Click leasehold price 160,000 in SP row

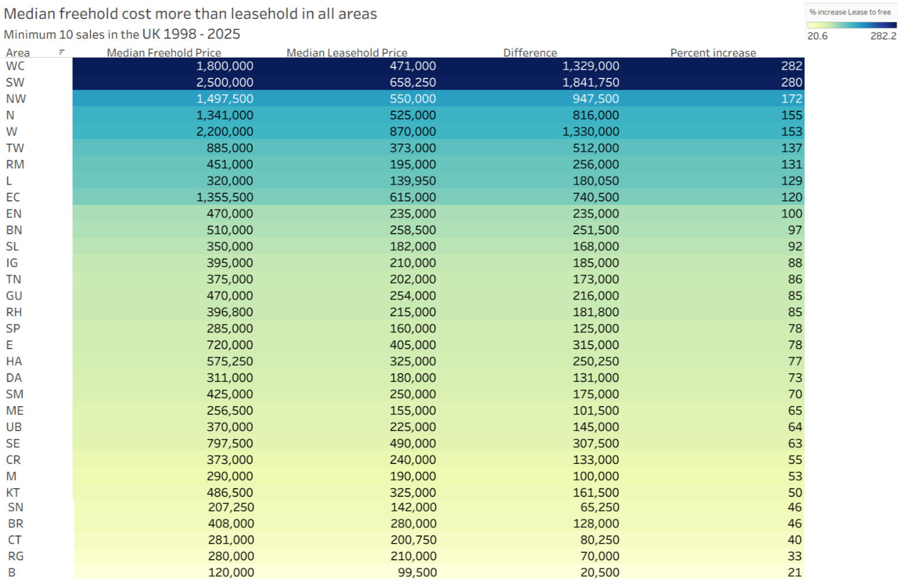click(x=413, y=328)
